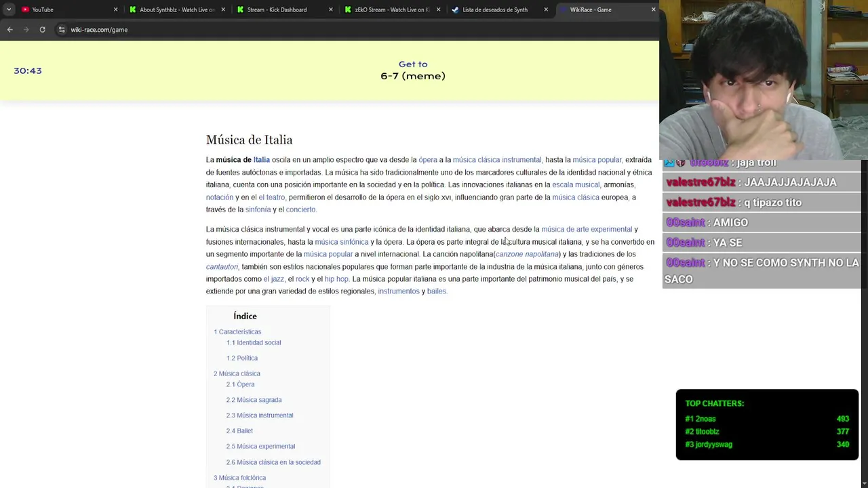Screen dimensions: 868x488
Task: Go back with the browser back arrow
Action: click(x=9, y=30)
